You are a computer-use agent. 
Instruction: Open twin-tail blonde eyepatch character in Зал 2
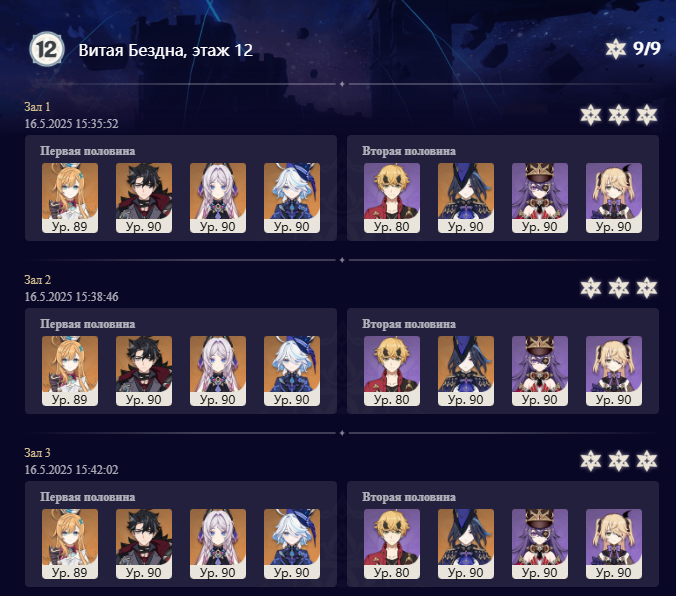(614, 370)
